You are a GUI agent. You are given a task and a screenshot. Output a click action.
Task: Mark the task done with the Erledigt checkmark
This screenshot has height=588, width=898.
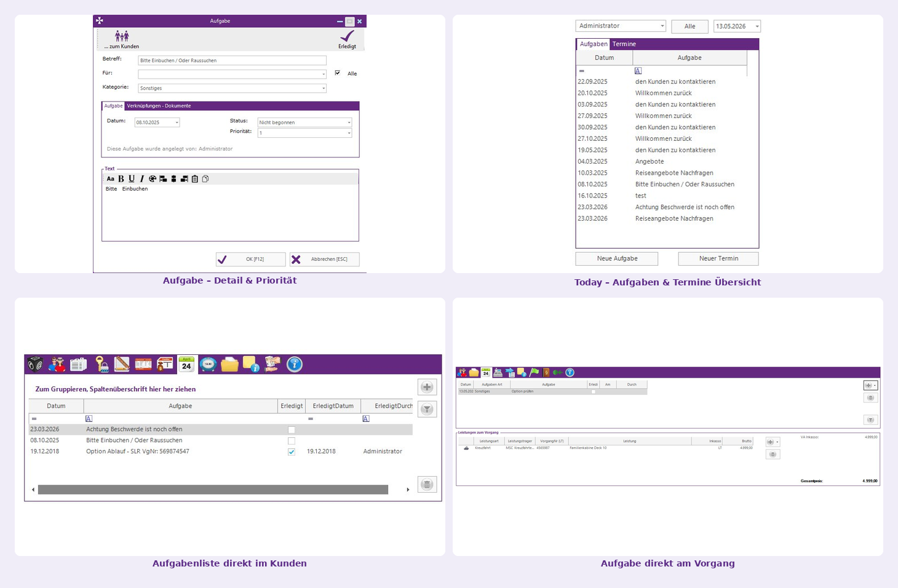348,36
